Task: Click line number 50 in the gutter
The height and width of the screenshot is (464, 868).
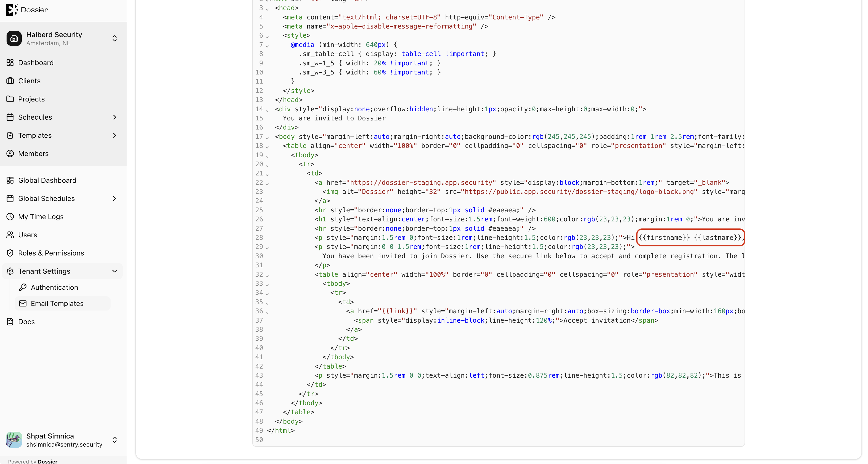Action: [259, 440]
